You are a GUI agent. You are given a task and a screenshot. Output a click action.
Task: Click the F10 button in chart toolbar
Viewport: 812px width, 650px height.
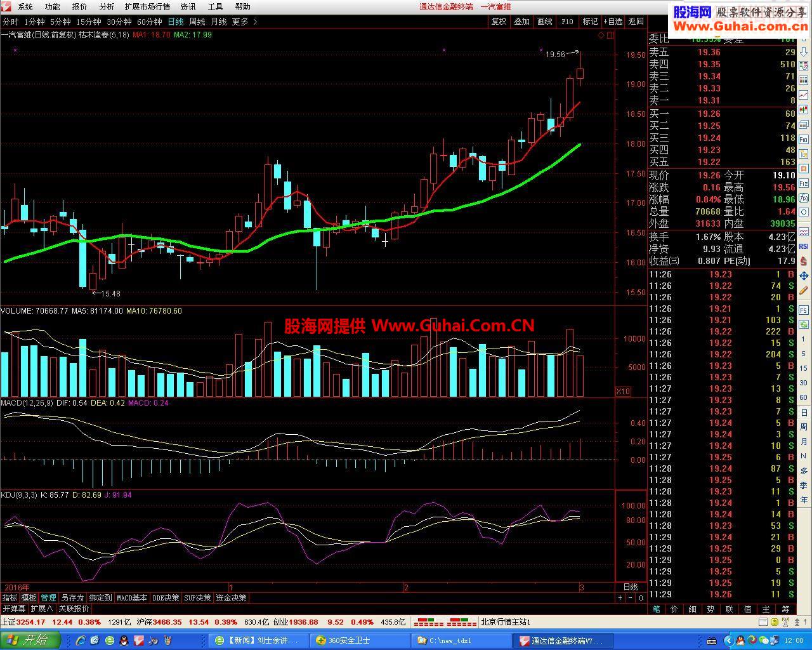click(567, 22)
